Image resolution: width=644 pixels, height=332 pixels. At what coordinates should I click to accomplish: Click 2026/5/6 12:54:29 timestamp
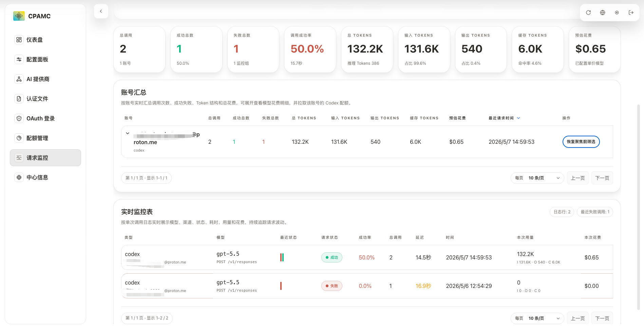[x=469, y=286]
